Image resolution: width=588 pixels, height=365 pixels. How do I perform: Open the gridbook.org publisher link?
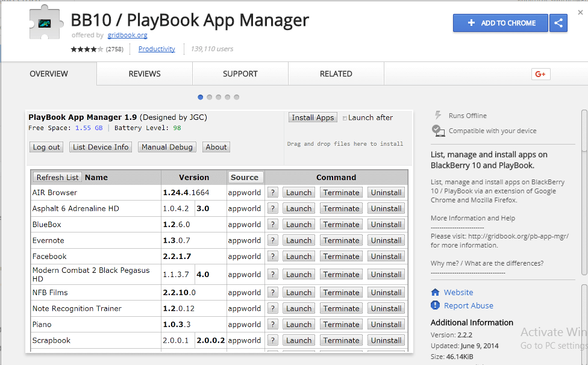pos(127,35)
